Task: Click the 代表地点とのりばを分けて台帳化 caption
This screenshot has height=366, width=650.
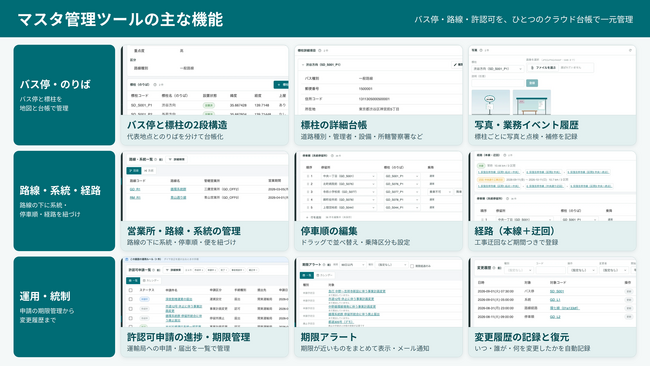Action: click(x=175, y=136)
